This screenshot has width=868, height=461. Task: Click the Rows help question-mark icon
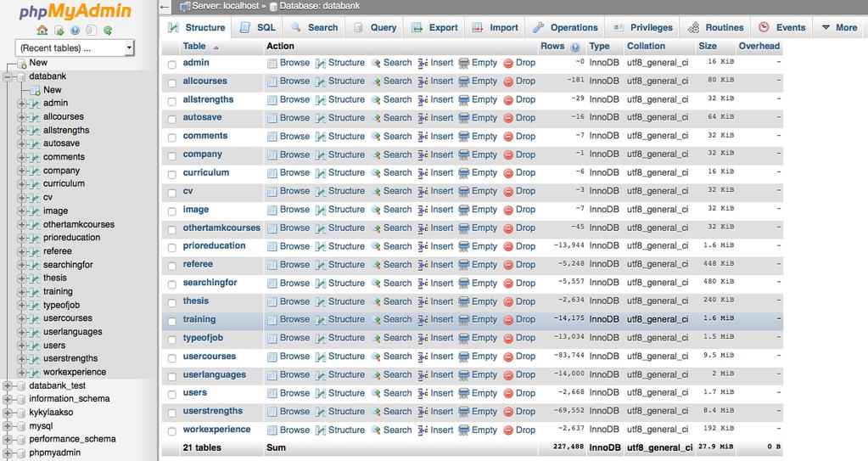tap(575, 47)
